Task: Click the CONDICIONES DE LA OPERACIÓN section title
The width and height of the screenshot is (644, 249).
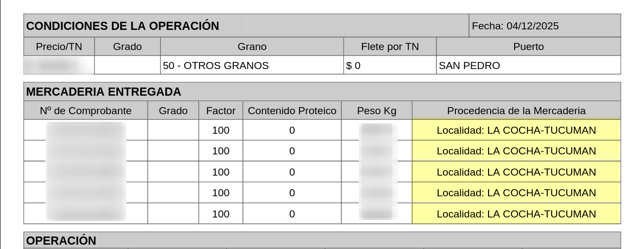Action: click(x=123, y=26)
